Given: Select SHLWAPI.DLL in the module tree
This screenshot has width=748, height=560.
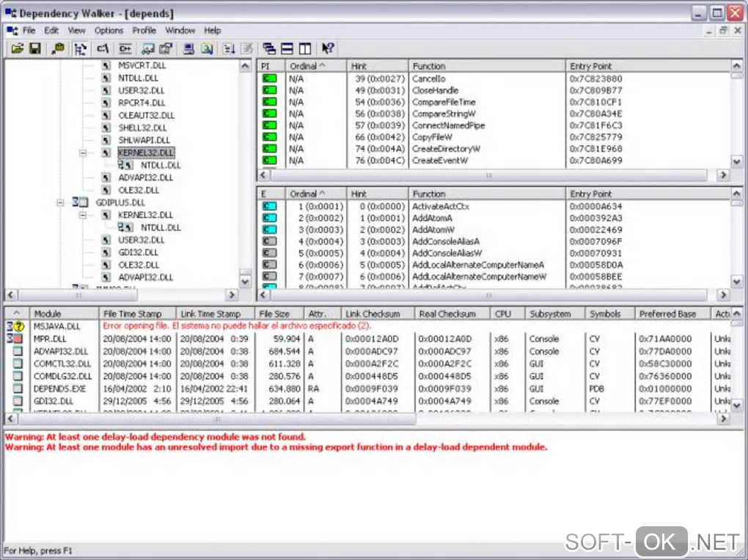Looking at the screenshot, I should (144, 140).
